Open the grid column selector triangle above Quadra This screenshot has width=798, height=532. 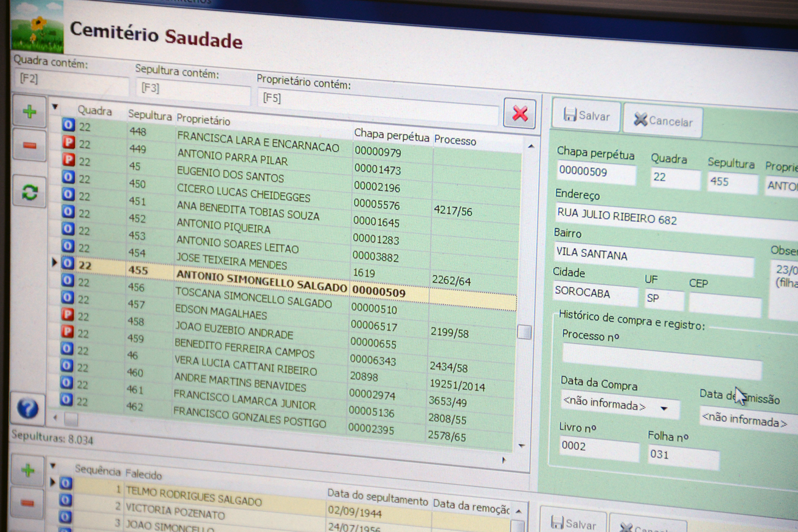[x=55, y=107]
